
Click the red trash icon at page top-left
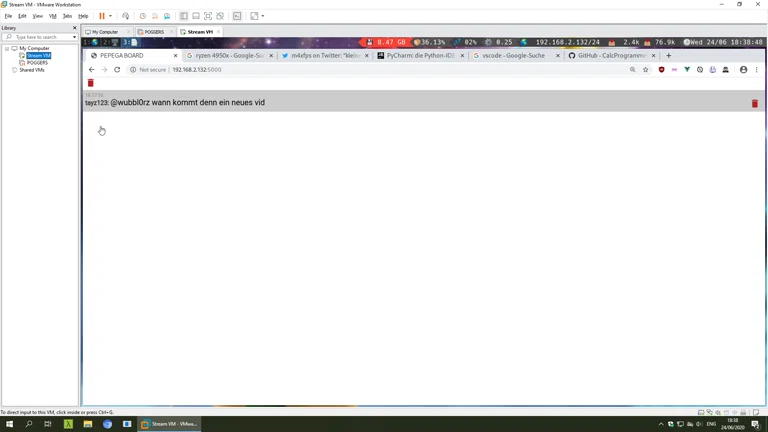point(90,83)
